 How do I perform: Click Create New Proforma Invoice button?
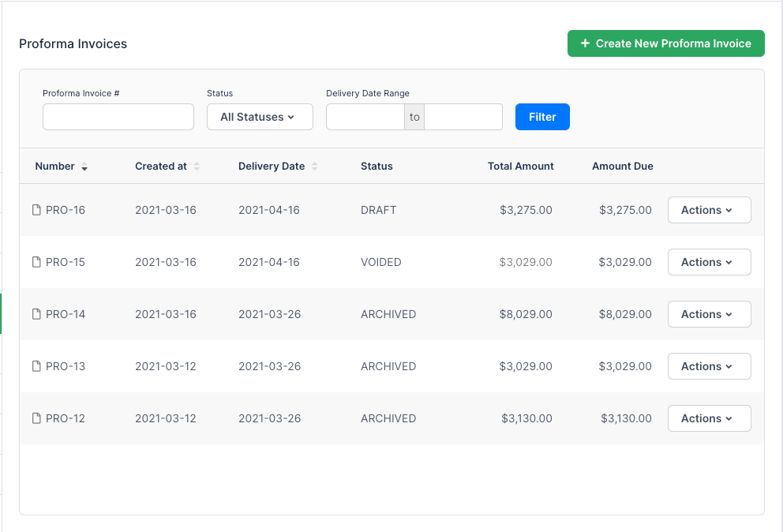tap(665, 43)
